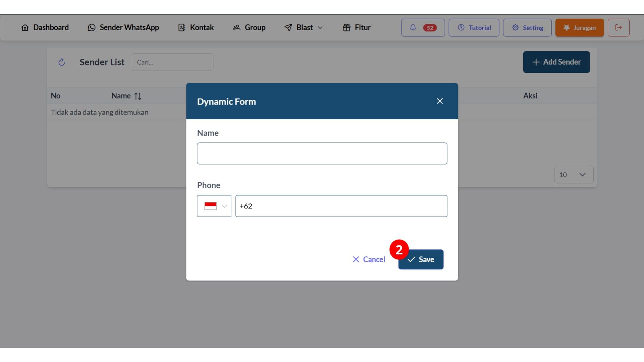This screenshot has width=644, height=362.
Task: Cancel the Dynamic Form
Action: 369,259
